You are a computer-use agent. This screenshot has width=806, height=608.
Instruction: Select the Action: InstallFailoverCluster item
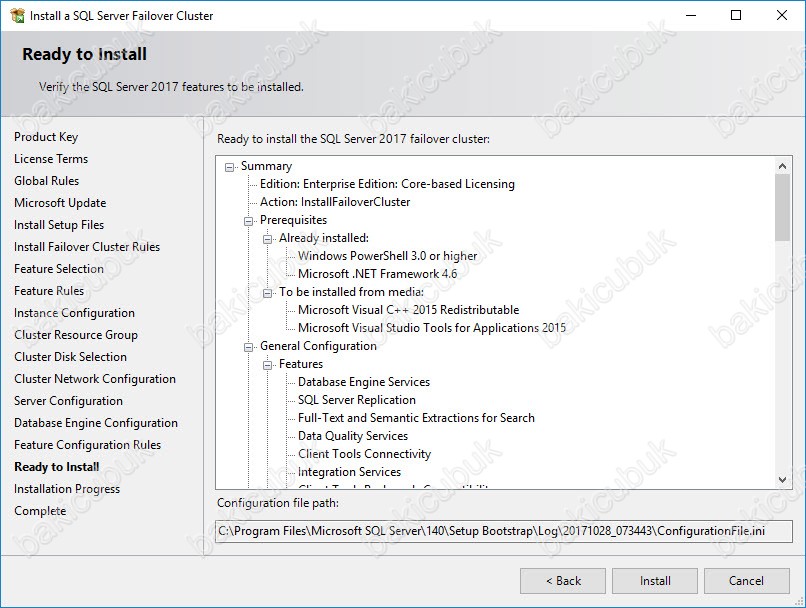coord(335,202)
